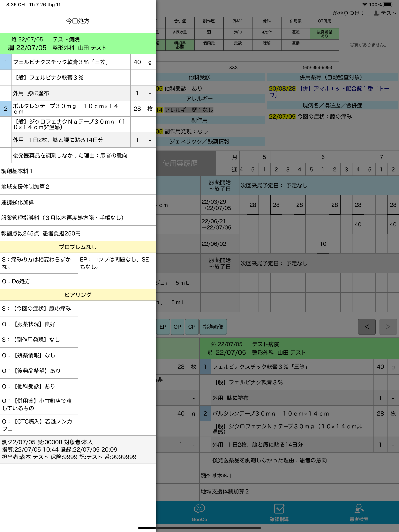This screenshot has width=399, height=532.
Task: Tap the phone number 999-999-9999
Action: [x=317, y=67]
